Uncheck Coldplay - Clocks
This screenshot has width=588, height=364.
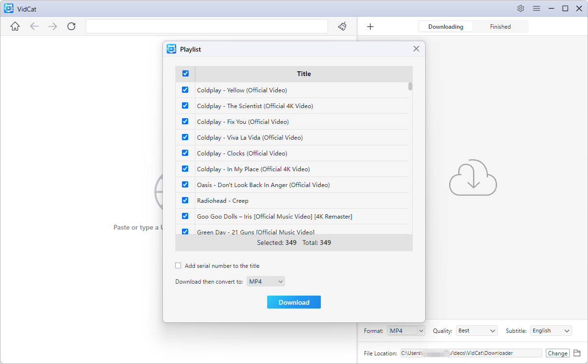pyautogui.click(x=185, y=153)
